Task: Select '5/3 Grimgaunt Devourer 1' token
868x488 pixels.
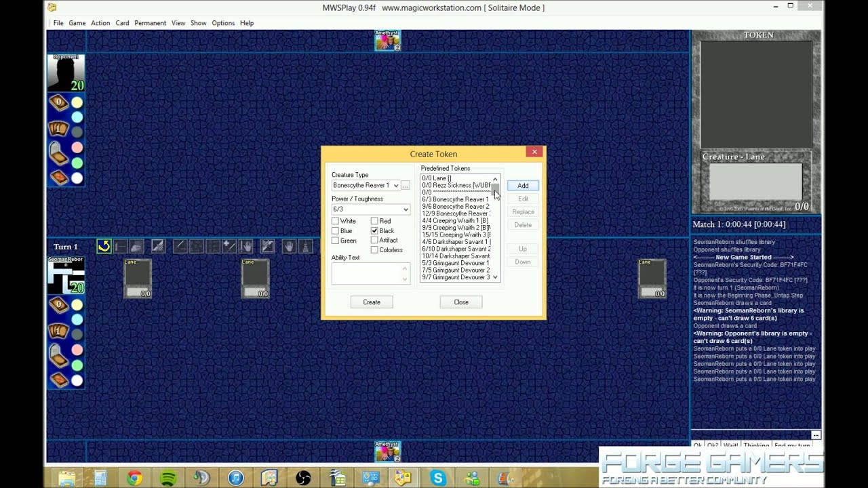Action: [455, 263]
